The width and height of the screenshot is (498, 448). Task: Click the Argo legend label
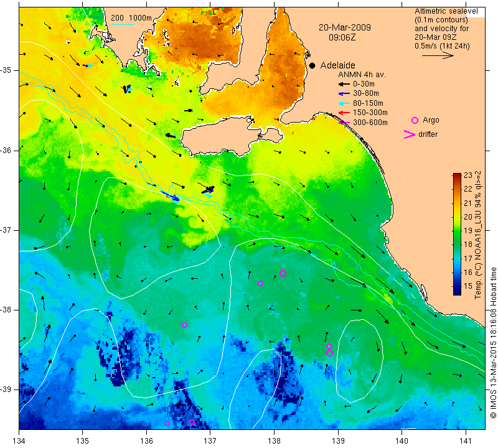point(431,120)
